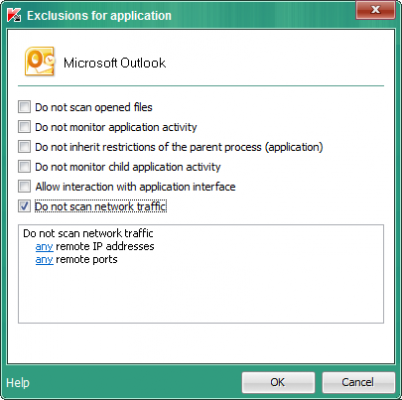The width and height of the screenshot is (402, 400).
Task: Check Do not inherit restrictions of parent process
Action: coord(24,147)
